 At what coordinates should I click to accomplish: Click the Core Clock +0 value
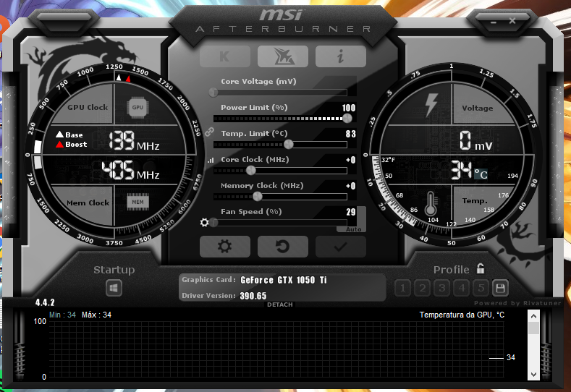(351, 160)
